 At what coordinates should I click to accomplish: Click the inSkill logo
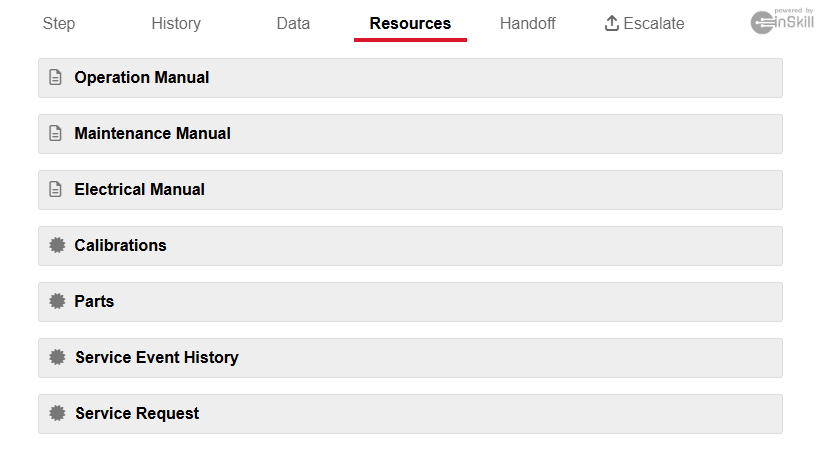click(x=782, y=21)
